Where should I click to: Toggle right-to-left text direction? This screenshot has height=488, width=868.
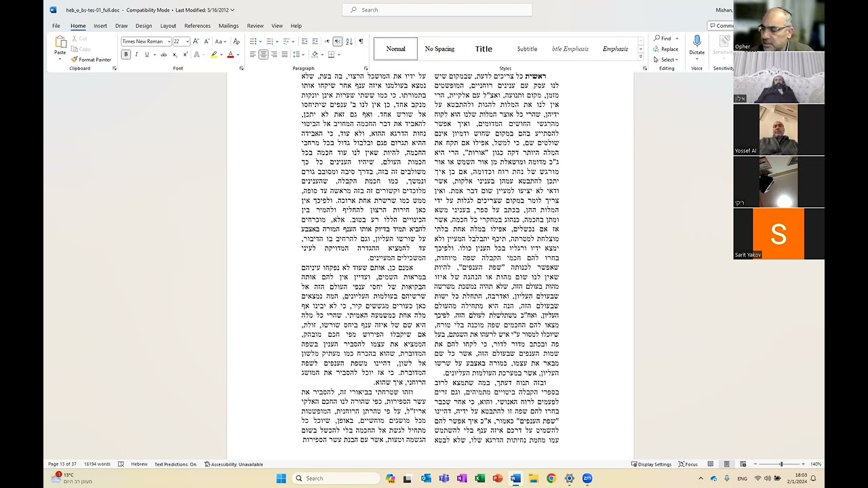coord(338,41)
